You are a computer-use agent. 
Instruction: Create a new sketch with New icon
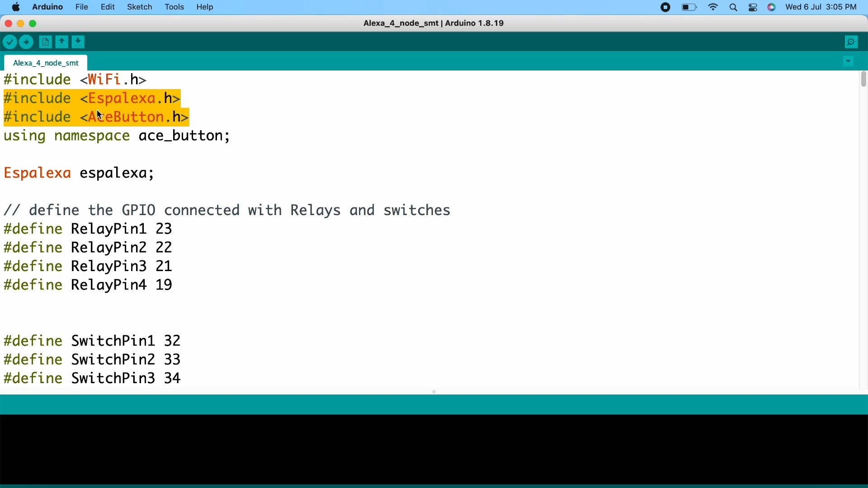point(45,42)
